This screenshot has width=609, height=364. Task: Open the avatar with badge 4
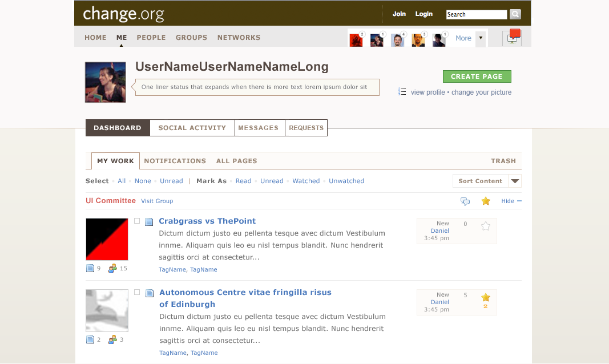click(x=397, y=39)
